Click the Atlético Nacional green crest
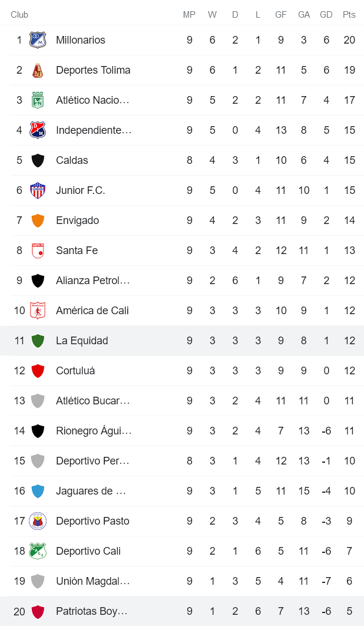364x626 pixels. (38, 100)
